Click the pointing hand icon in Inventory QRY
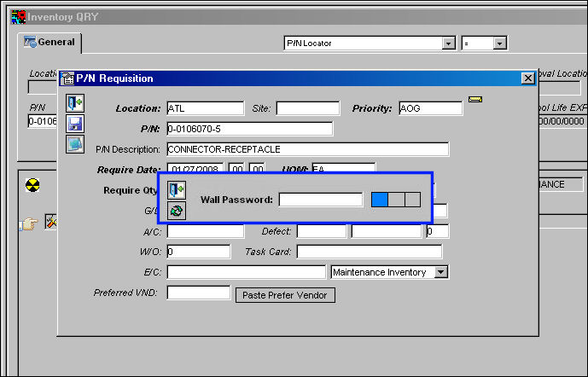Screen dimensions: 588x377 coord(29,223)
